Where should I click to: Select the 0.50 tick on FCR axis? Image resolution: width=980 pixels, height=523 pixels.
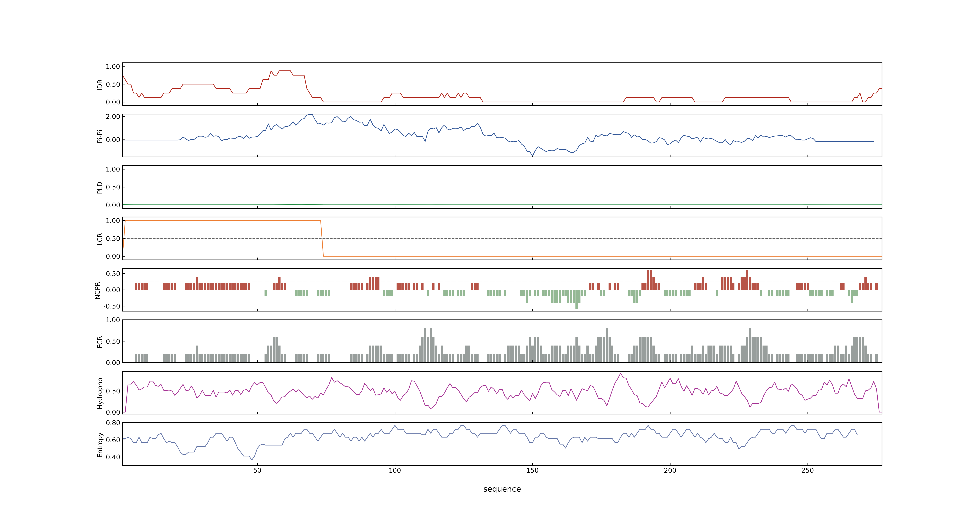tap(113, 341)
